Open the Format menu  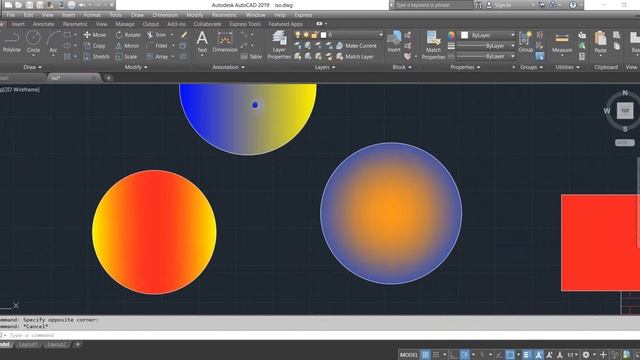92,15
